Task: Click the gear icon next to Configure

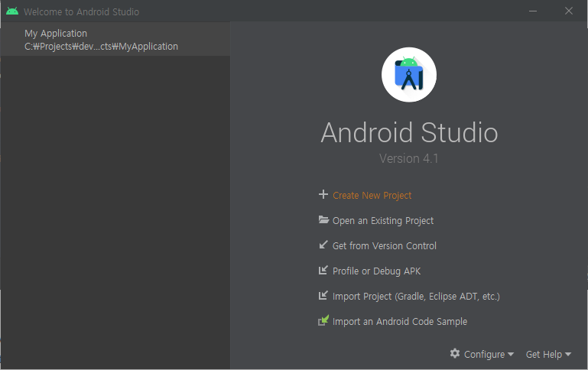Action: (x=455, y=353)
